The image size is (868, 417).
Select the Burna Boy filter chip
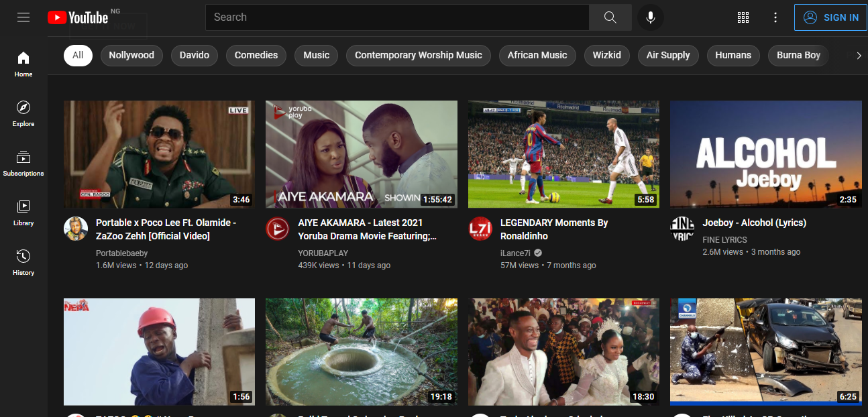point(798,55)
